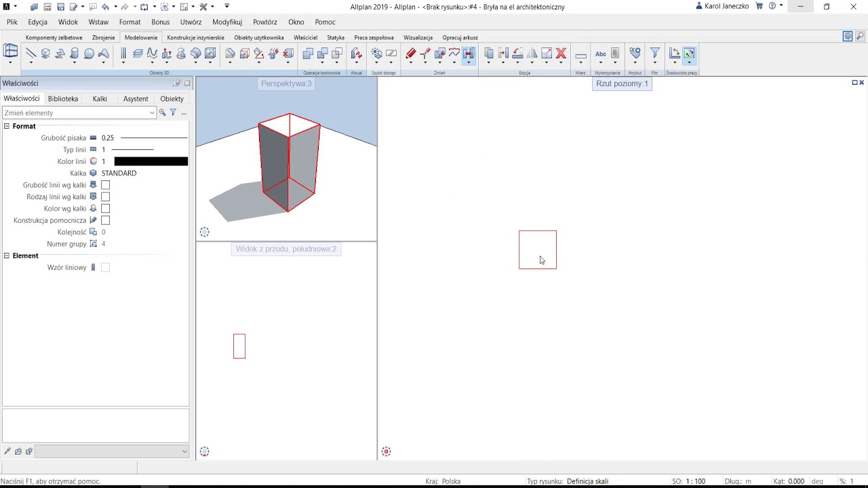Click the Delete (red X) icon
Viewport: 868px width, 488px height.
coord(561,54)
